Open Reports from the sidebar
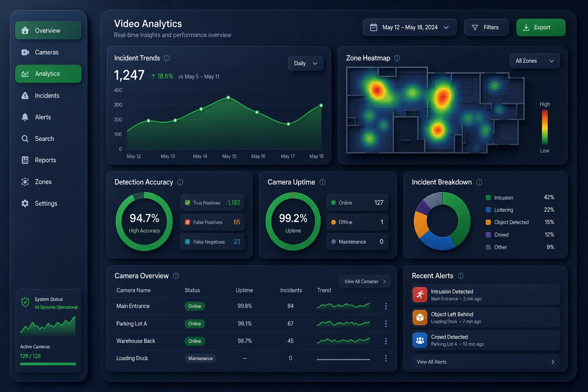This screenshot has width=588, height=392. tap(48, 160)
